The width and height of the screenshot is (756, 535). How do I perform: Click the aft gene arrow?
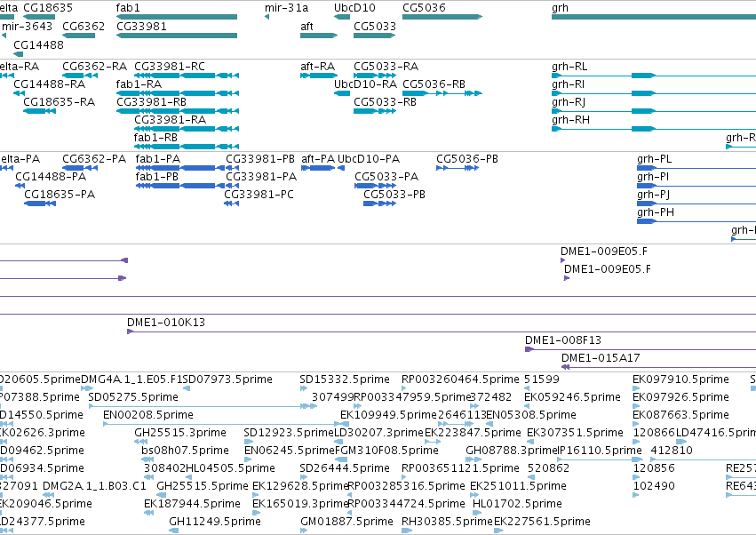(x=319, y=36)
